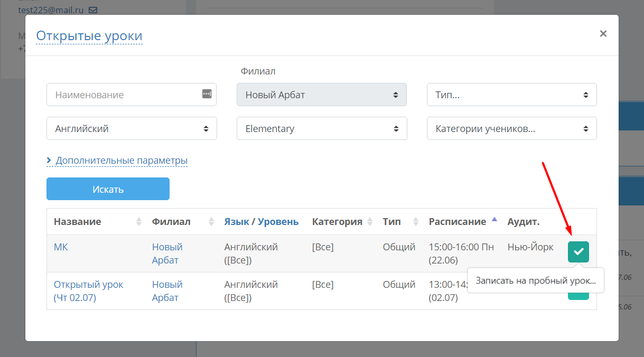Close the Открытые уроки dialog

click(603, 34)
